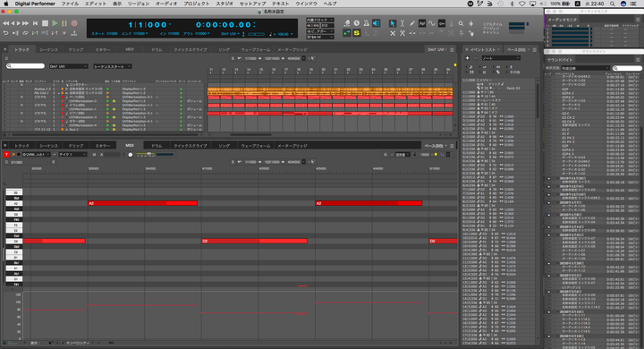Switch to ミキサー tab in upper panel
644x349 pixels.
pos(102,50)
